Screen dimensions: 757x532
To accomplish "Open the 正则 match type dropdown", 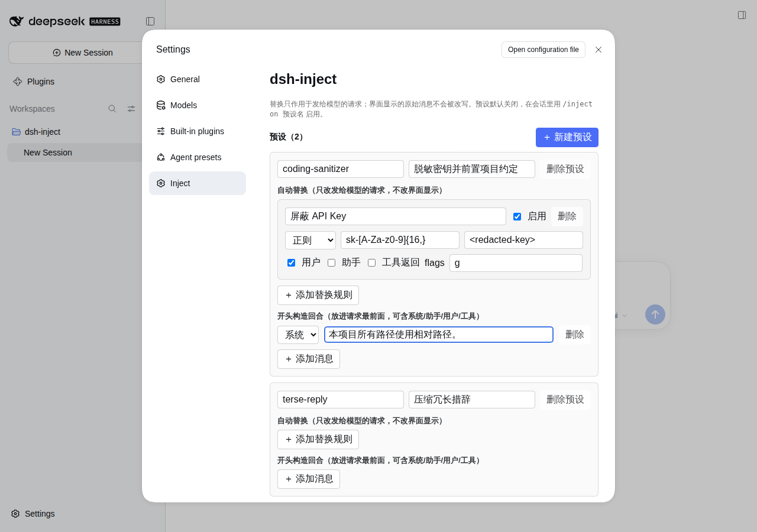I will [x=310, y=240].
